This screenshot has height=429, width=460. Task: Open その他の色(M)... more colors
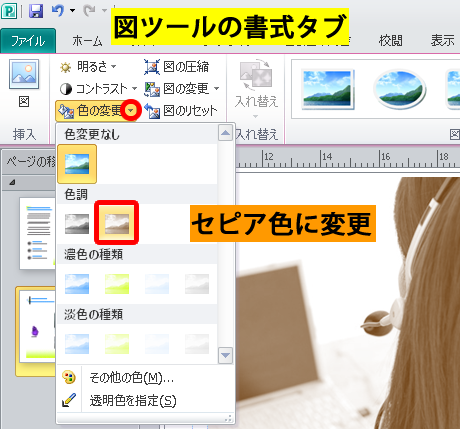tap(146, 378)
